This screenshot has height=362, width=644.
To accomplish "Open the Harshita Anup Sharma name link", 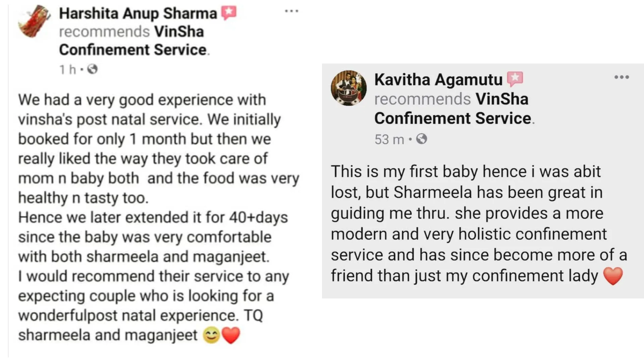I will click(x=138, y=14).
